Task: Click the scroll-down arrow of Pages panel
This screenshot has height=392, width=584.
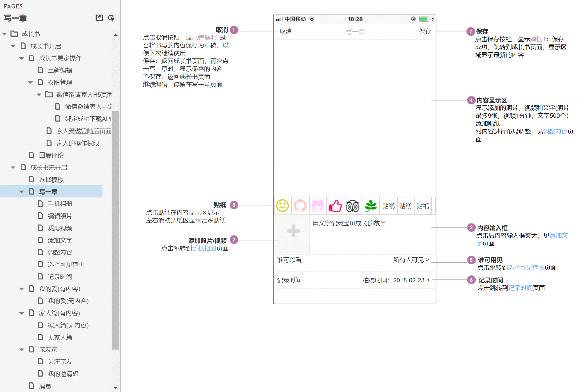Action: coord(116,388)
